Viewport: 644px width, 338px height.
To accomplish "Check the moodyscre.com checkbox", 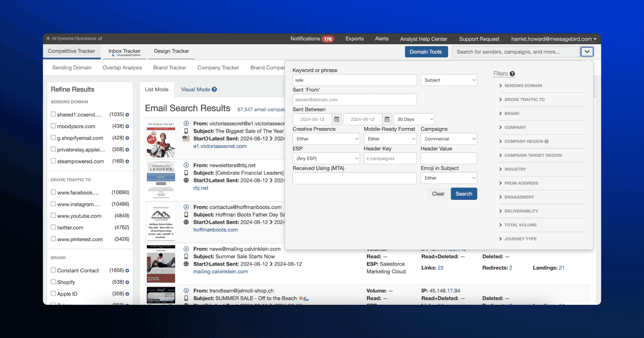I will 53,126.
